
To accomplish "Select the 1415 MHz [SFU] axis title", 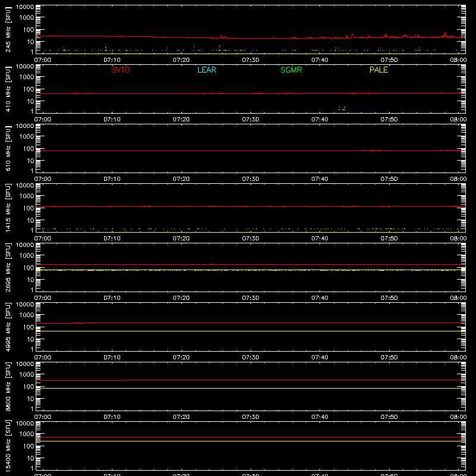I will (8, 208).
